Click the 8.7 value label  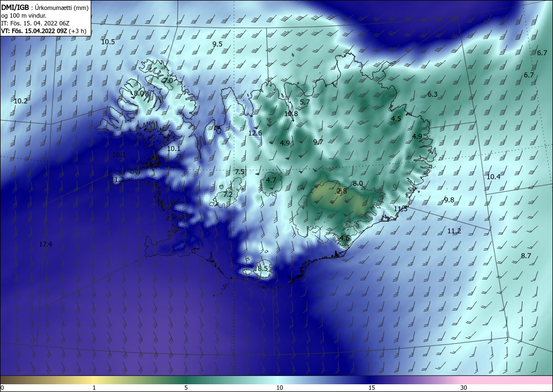click(526, 255)
